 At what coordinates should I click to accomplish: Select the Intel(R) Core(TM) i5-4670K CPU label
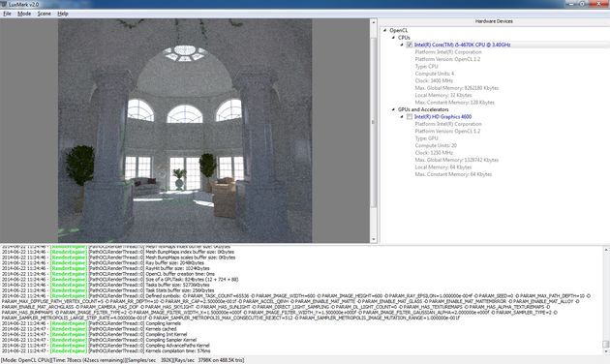pos(462,45)
